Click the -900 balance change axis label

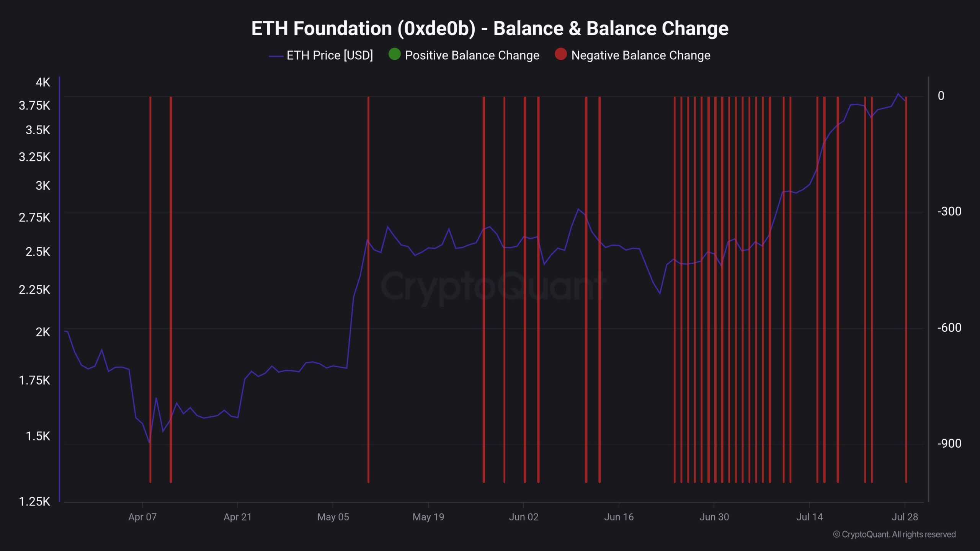[949, 443]
